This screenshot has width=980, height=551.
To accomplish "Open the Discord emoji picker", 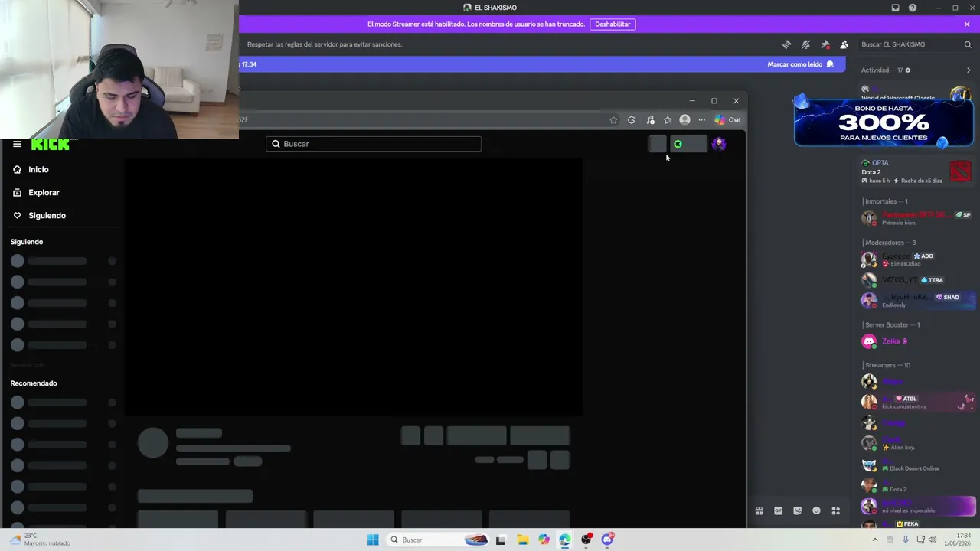I will pyautogui.click(x=817, y=511).
